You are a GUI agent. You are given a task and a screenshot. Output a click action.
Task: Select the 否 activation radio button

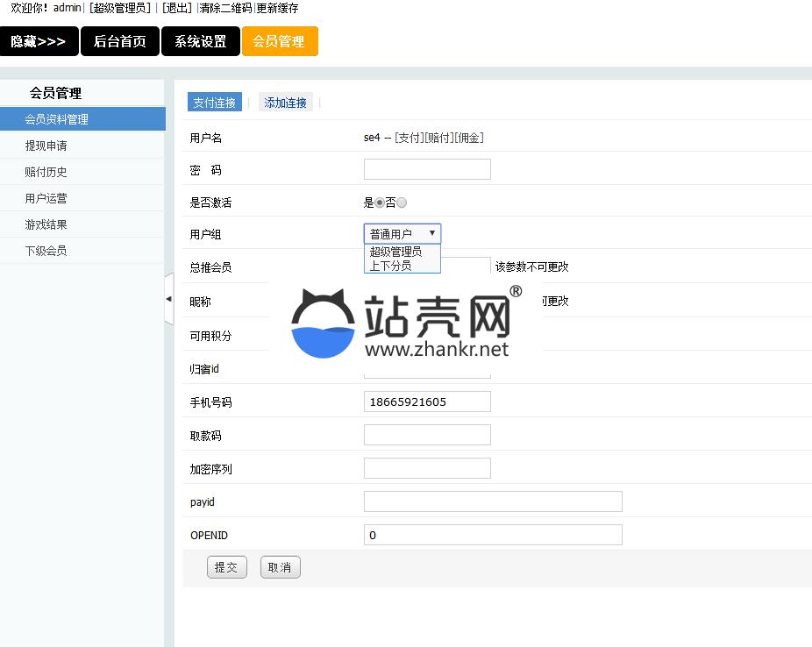coord(402,203)
